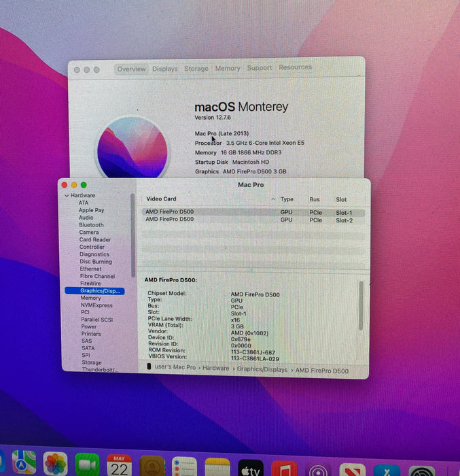Screen dimensions: 460x476
Task: Select SAS in the sidebar
Action: coord(86,341)
